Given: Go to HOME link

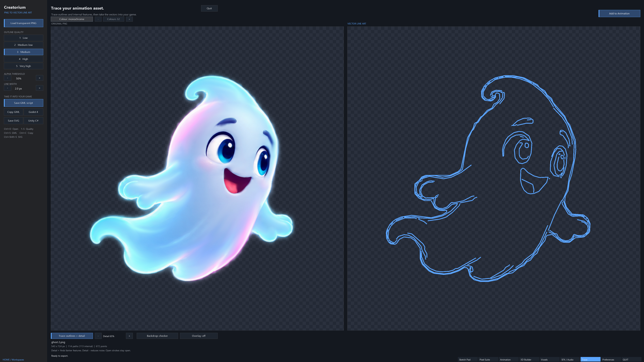Looking at the screenshot, I should 6,360.
